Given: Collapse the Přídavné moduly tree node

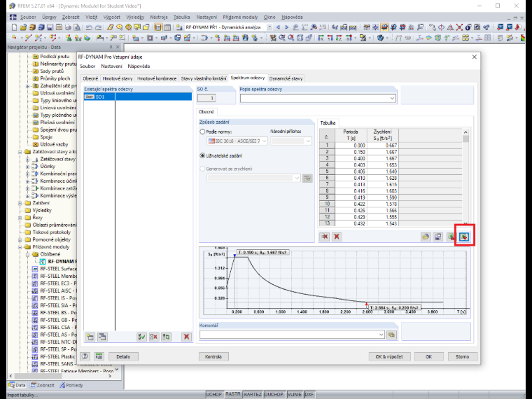Looking at the screenshot, I should pyautogui.click(x=20, y=247).
